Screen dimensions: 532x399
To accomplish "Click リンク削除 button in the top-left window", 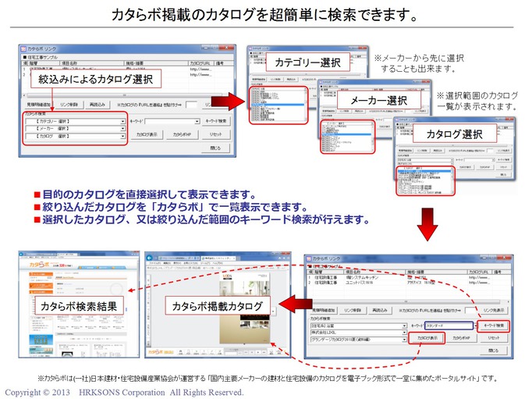I will tap(69, 105).
